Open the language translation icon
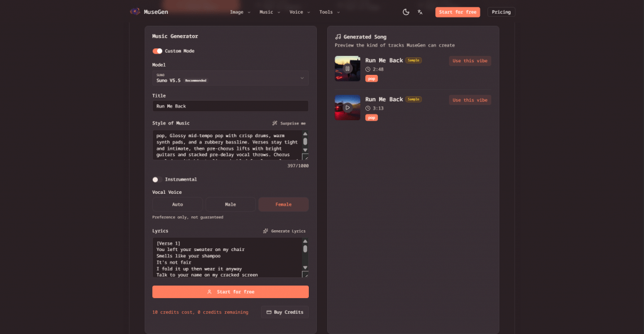The image size is (644, 334). pyautogui.click(x=419, y=12)
